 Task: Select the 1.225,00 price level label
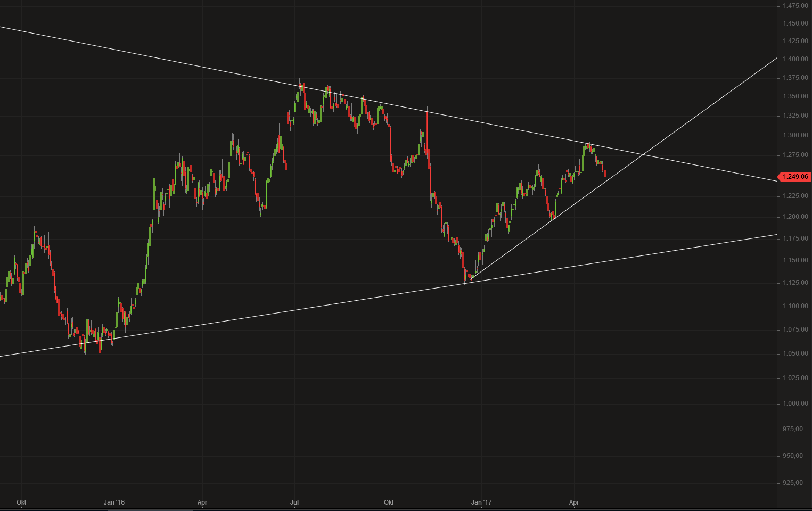(x=795, y=196)
